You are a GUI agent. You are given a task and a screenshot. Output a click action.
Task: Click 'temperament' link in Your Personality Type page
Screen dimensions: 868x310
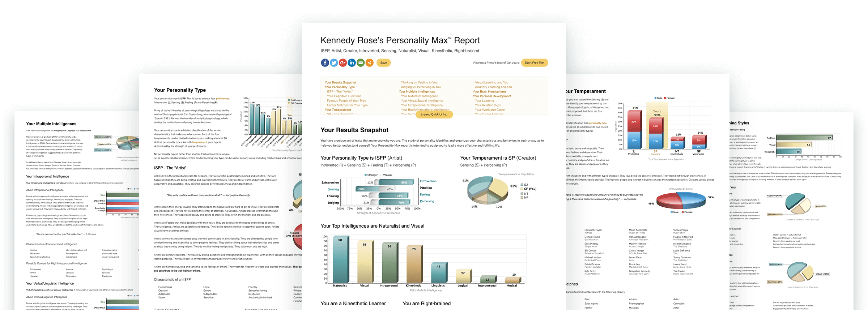pyautogui.click(x=200, y=142)
